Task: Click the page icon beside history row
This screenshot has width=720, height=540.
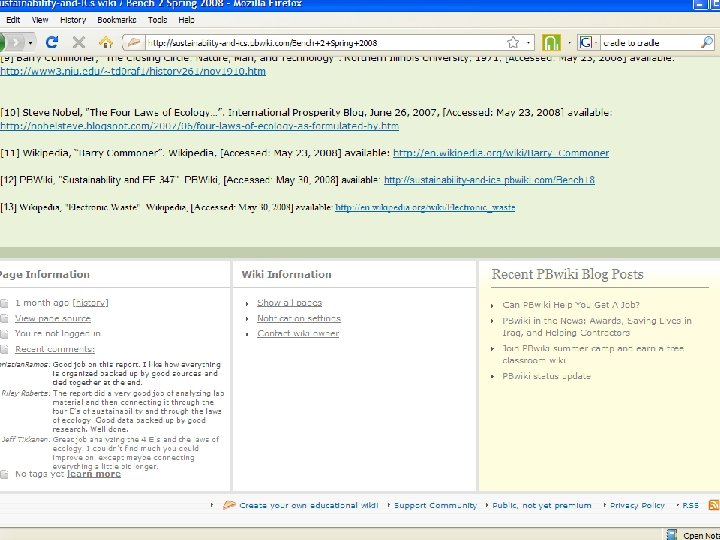Action: click(4, 303)
